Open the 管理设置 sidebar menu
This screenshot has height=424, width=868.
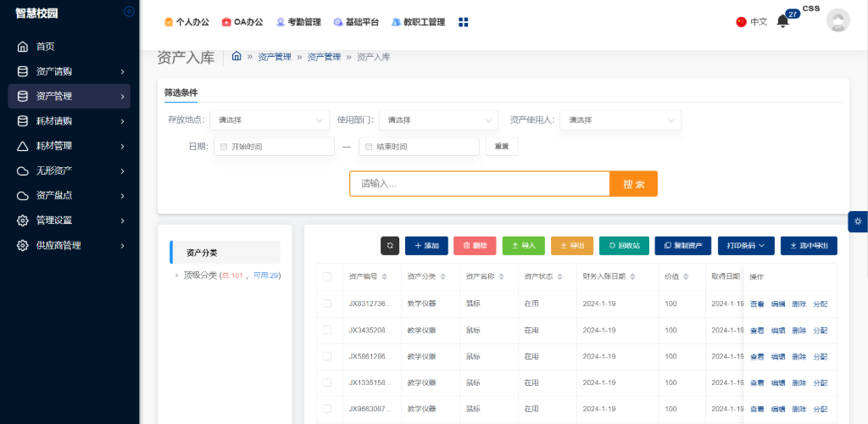point(70,220)
